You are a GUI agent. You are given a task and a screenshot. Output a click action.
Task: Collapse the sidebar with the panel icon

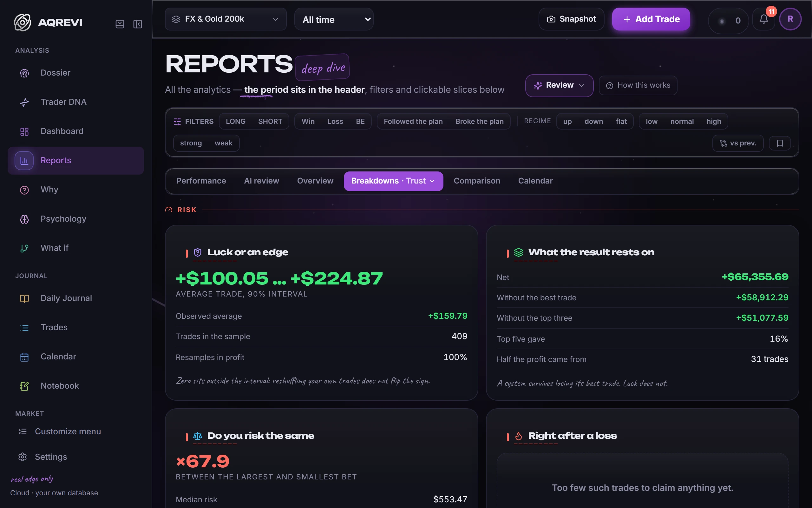click(x=138, y=24)
